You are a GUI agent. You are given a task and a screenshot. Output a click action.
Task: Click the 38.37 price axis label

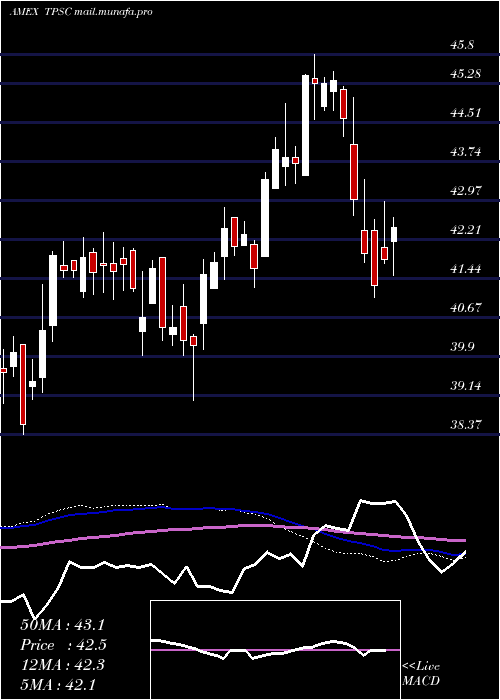pos(466,425)
